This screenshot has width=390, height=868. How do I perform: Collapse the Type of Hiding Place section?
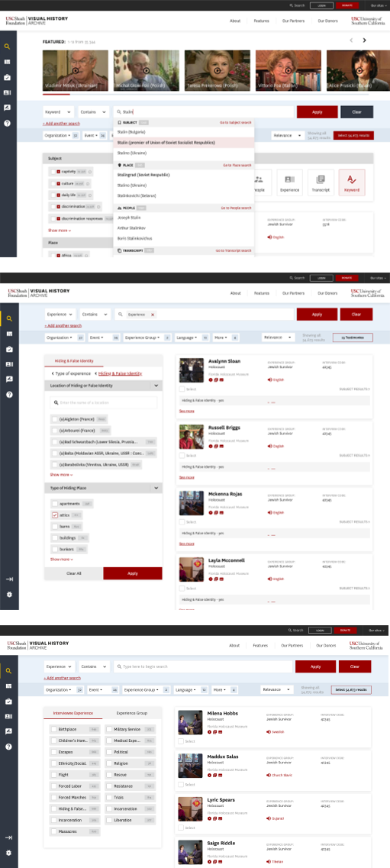click(x=156, y=489)
